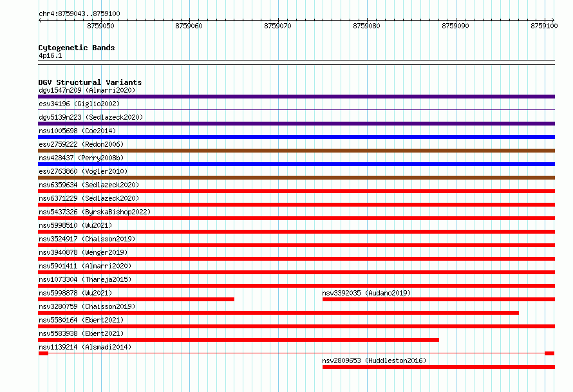
Task: Select the nsv5998510 (Wu2021) label
Action: [x=75, y=225]
